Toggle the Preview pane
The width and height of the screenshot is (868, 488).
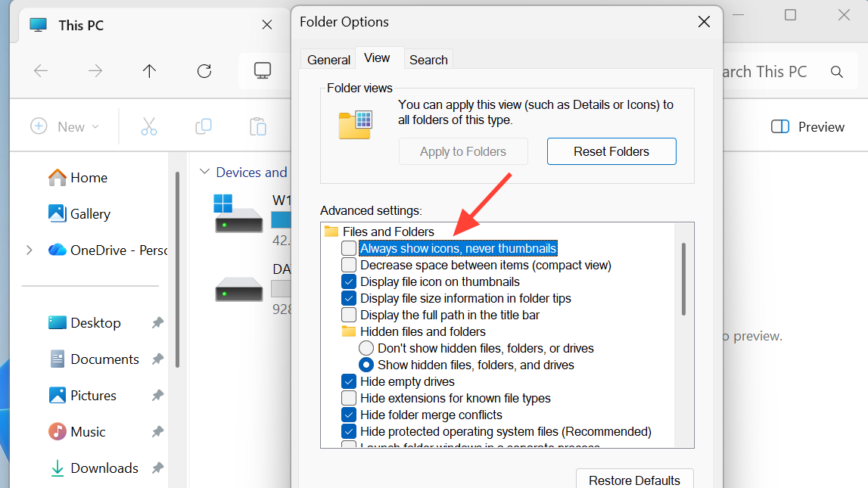[807, 126]
